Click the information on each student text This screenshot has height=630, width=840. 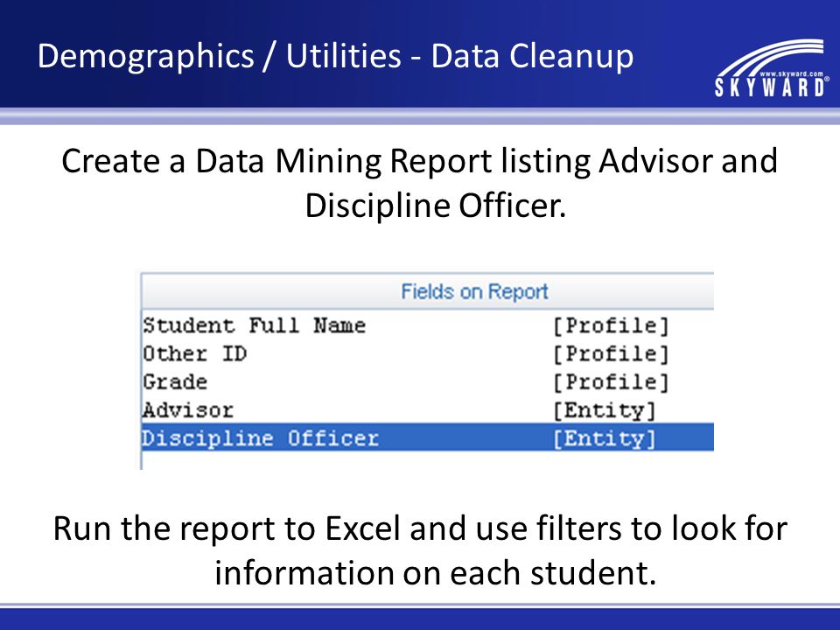pyautogui.click(x=436, y=572)
